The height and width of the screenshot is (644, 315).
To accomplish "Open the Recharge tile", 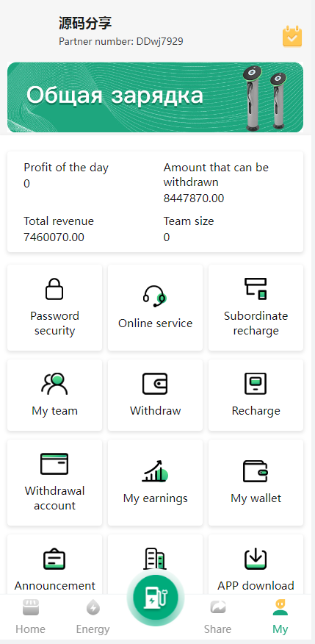I will pos(256,395).
